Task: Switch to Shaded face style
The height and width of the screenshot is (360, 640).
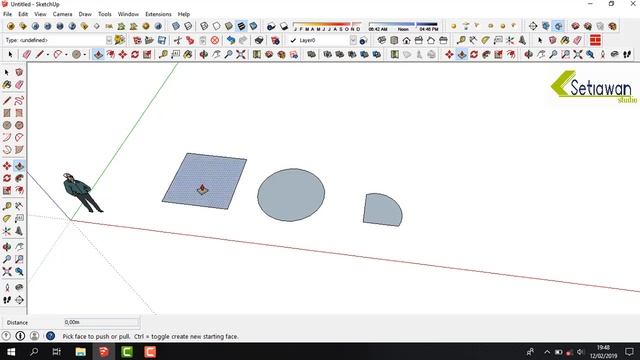Action: tap(229, 26)
